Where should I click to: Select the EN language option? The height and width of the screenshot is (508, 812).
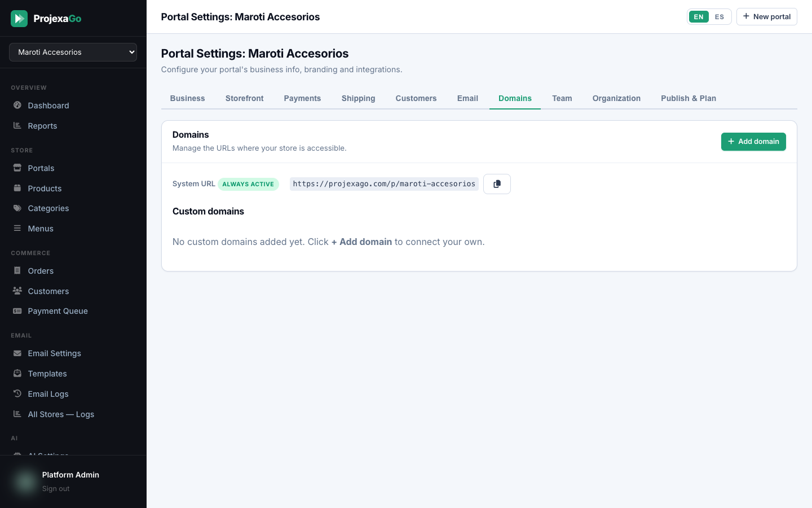(x=699, y=17)
